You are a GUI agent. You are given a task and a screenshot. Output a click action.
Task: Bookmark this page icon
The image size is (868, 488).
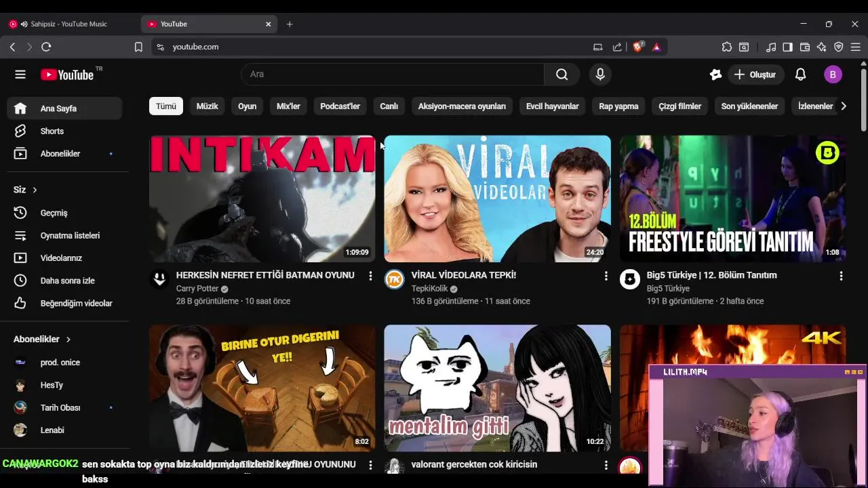pos(138,47)
